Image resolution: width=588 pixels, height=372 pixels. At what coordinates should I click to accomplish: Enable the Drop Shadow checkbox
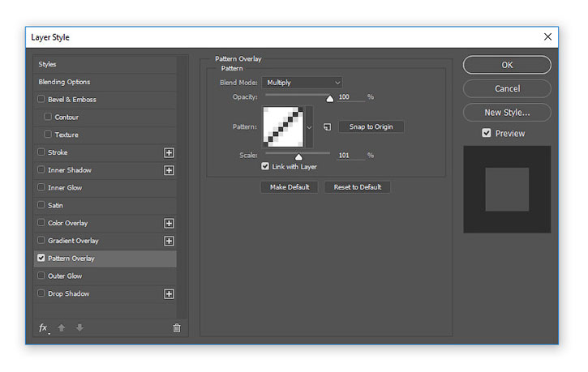[41, 293]
